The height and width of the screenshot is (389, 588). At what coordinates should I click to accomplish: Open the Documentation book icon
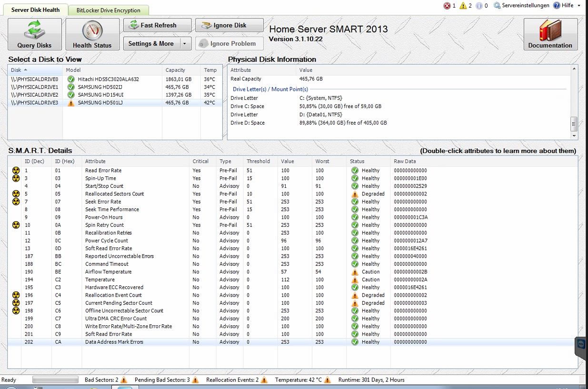click(x=550, y=30)
